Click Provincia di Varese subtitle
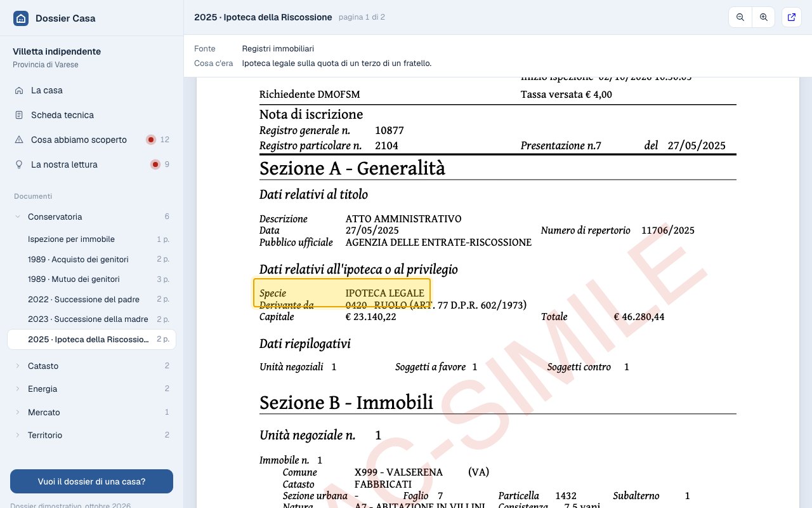Screen dimensions: 812x508 (x=46, y=65)
